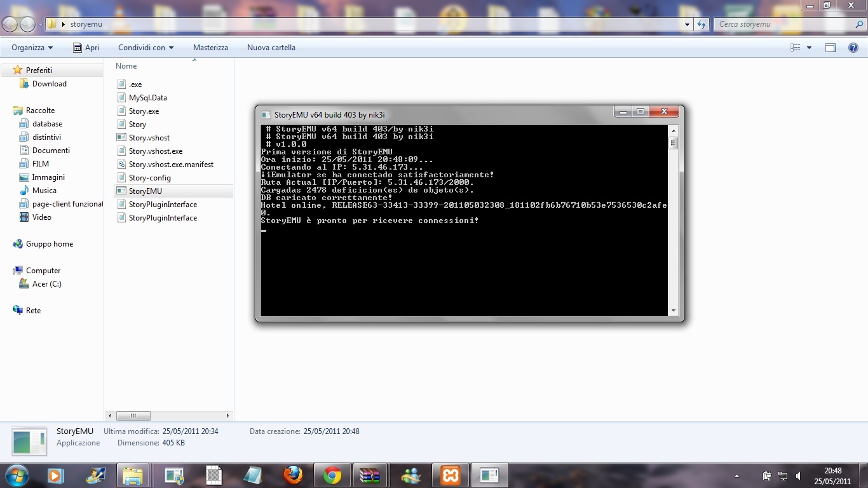Click Apri in the toolbar
Image resolution: width=868 pixels, height=488 pixels.
[x=86, y=48]
